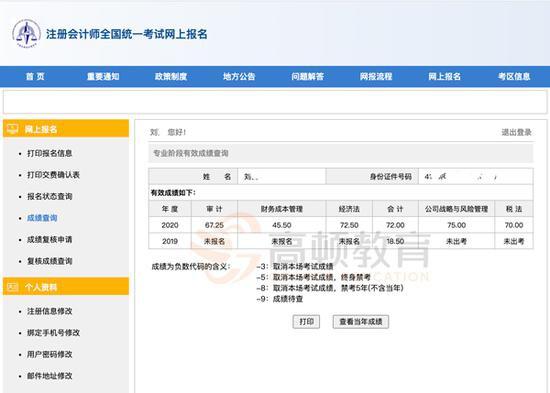
Task: Open 网报流程 in the nav bar
Action: (376, 76)
